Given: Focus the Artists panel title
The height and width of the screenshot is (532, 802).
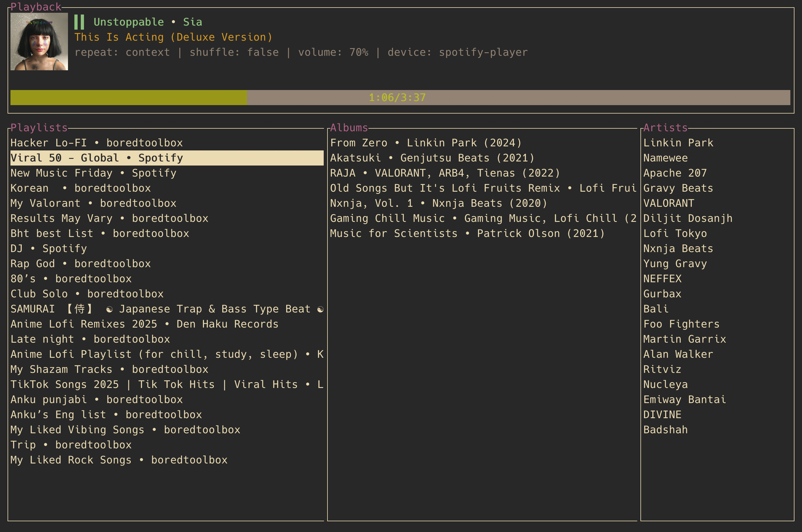Looking at the screenshot, I should pos(665,127).
